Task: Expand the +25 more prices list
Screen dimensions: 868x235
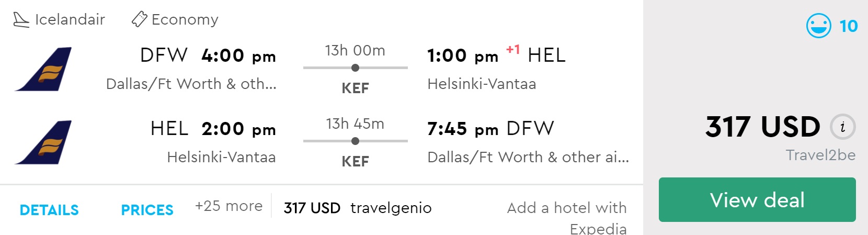Action: tap(229, 206)
